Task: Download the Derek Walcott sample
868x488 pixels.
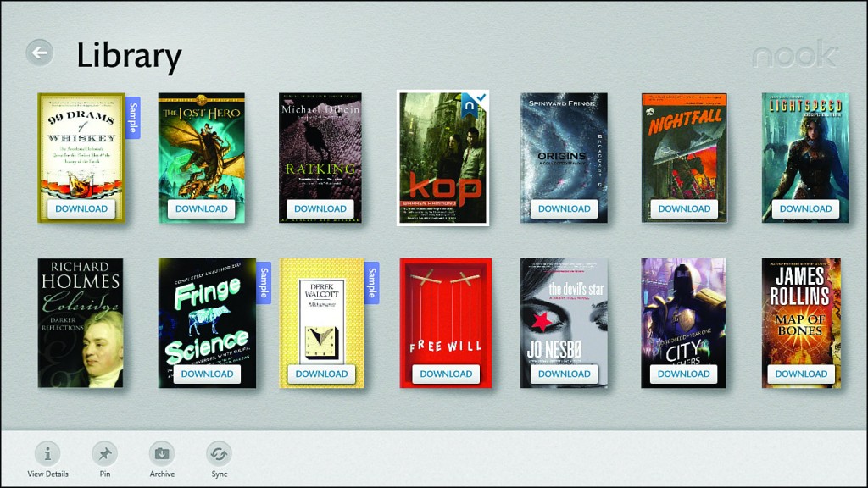Action: click(321, 374)
